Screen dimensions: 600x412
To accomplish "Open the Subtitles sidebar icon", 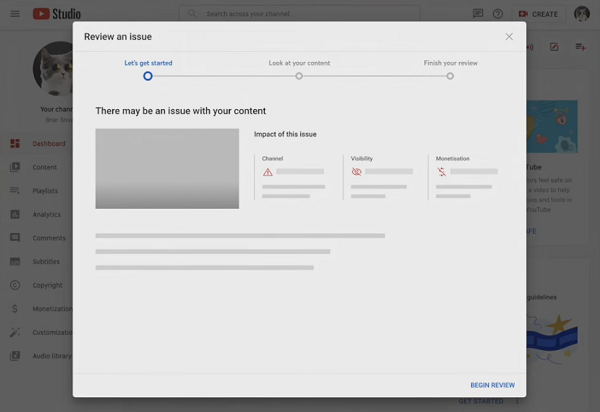I will [15, 262].
